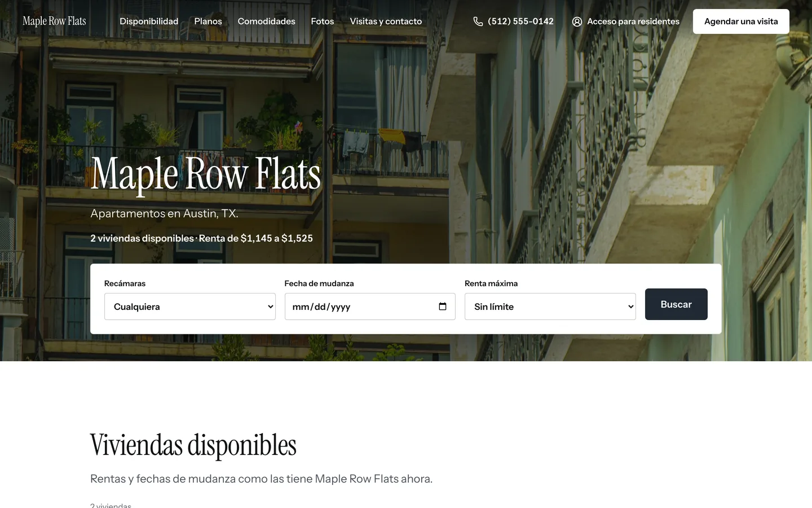The height and width of the screenshot is (508, 812).
Task: Click the Agendar una visita button
Action: point(741,21)
